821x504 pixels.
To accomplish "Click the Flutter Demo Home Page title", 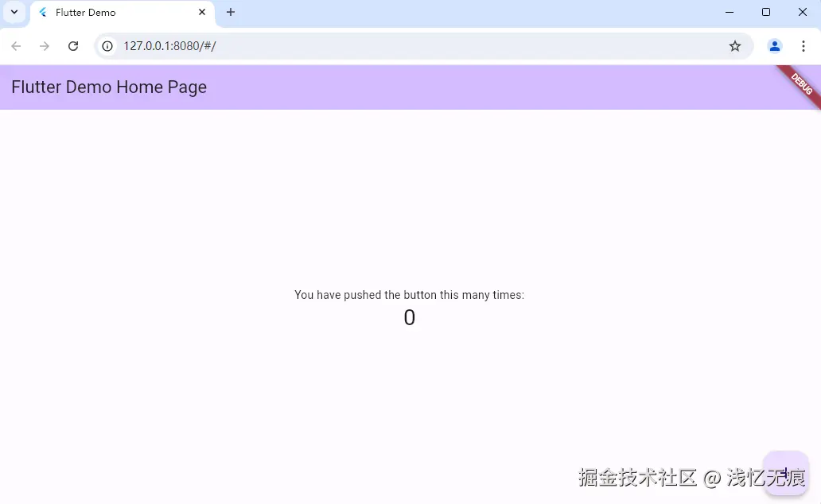I will pos(109,87).
